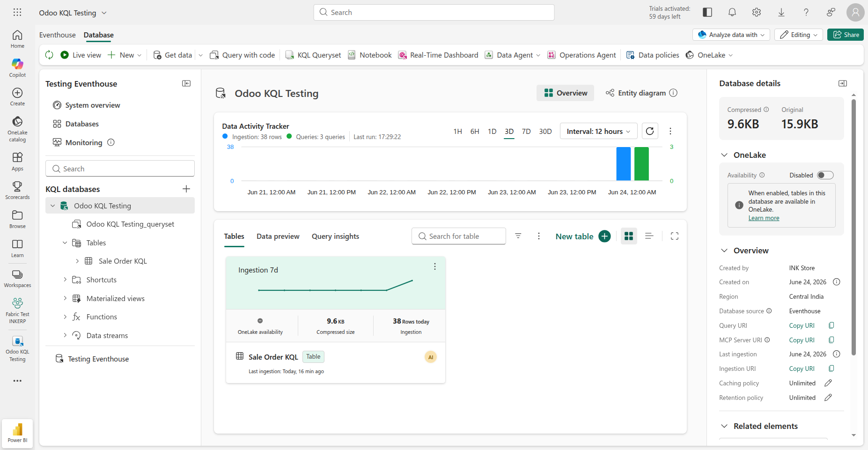Open OneLake catalog in sidebar
868x450 pixels.
[x=17, y=129]
